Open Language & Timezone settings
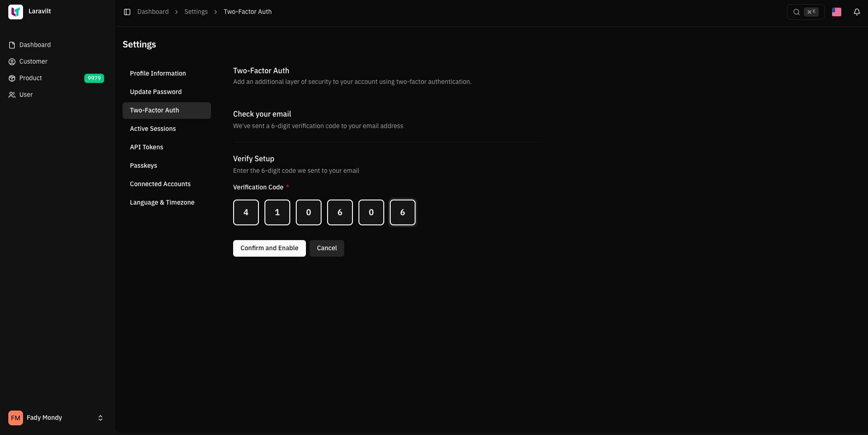 click(x=162, y=202)
